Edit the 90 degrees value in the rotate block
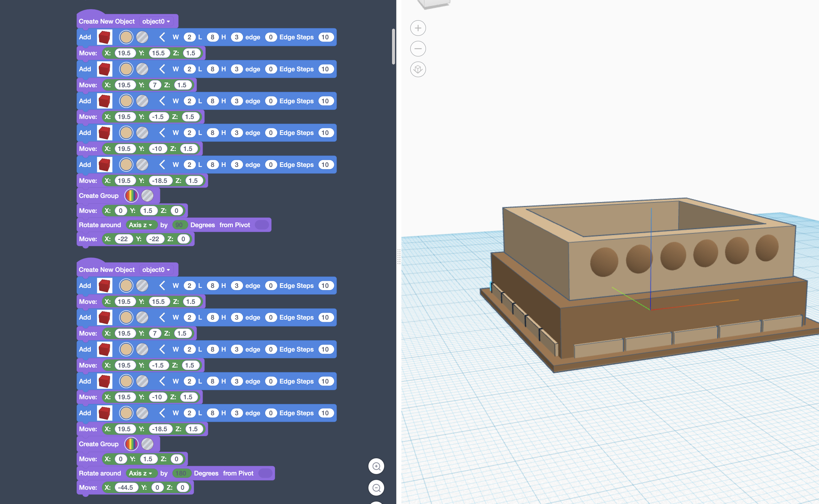This screenshot has height=504, width=819. (180, 225)
